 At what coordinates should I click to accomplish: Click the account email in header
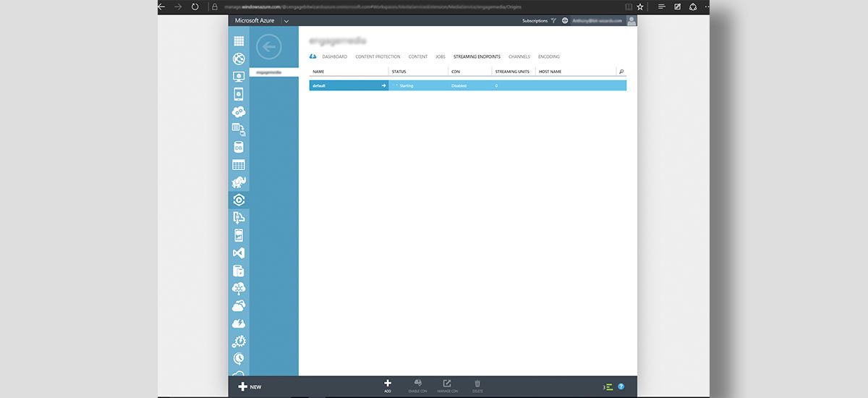click(597, 21)
